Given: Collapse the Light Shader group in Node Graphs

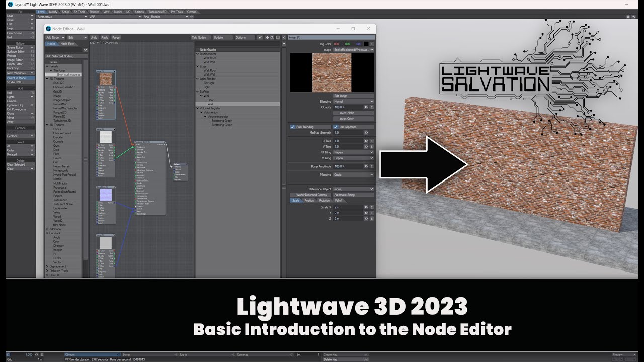Looking at the screenshot, I should pyautogui.click(x=198, y=79).
